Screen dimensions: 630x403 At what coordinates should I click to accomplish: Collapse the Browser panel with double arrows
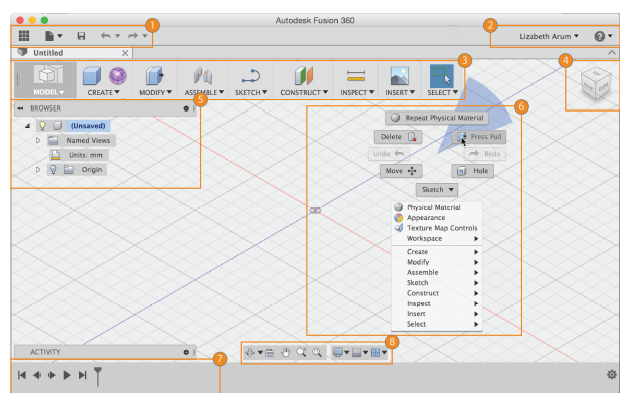point(20,108)
